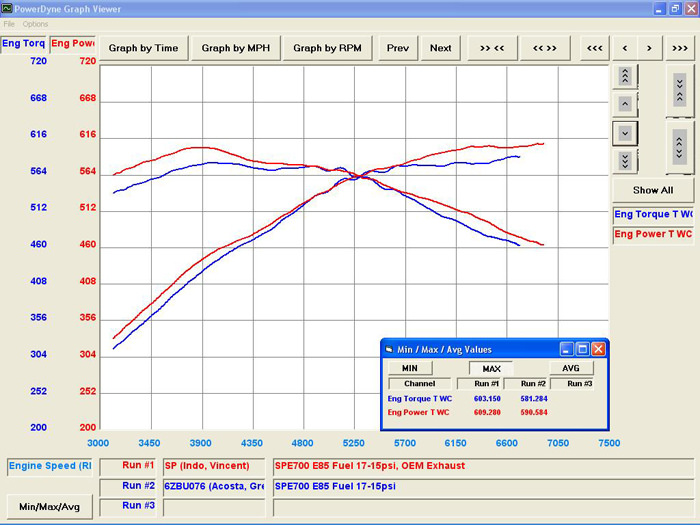Click the << >> horizontal expand button
The width and height of the screenshot is (700, 525).
[x=545, y=48]
